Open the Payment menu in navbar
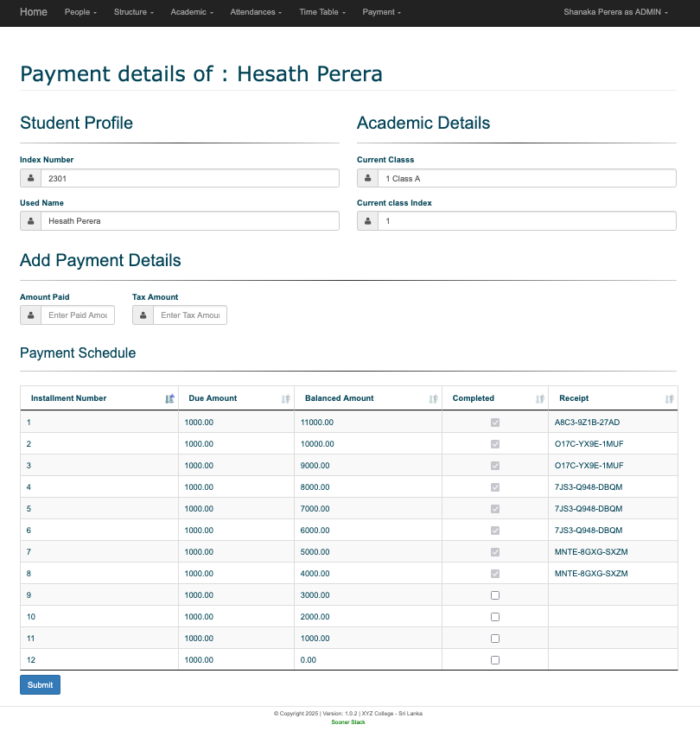 [x=381, y=12]
